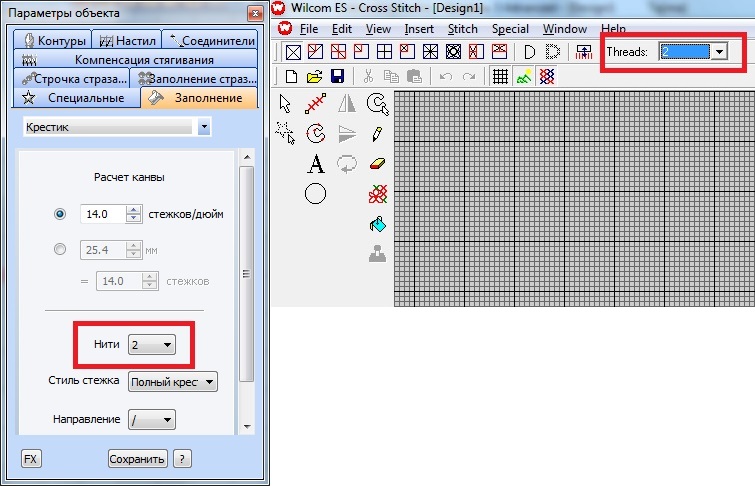Select the millimetre fabric count radio button
This screenshot has height=486, width=755.
point(60,249)
